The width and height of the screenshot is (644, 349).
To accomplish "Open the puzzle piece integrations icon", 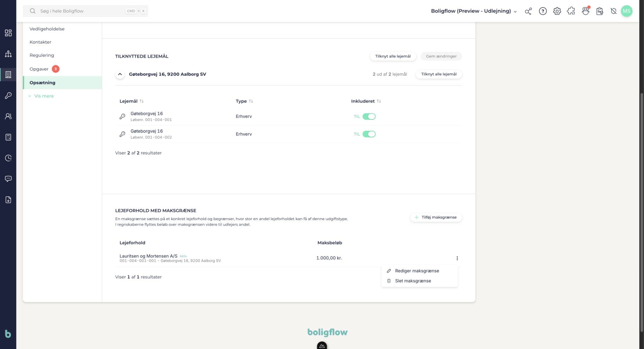I will point(571,11).
